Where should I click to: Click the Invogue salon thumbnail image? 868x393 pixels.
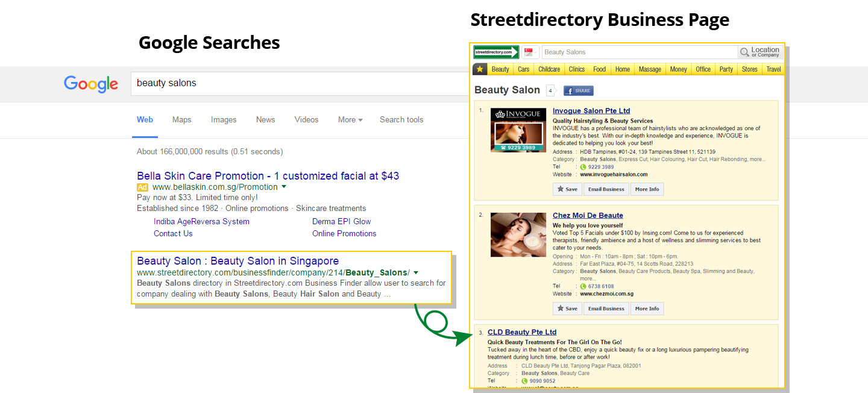518,130
